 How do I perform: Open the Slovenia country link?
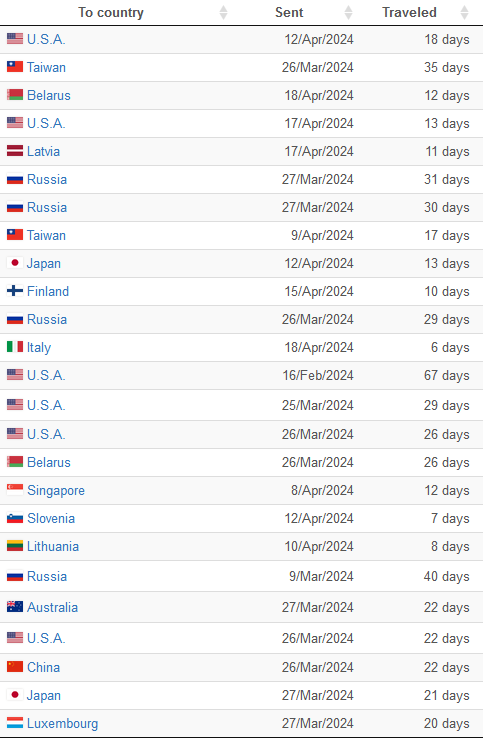(x=51, y=518)
